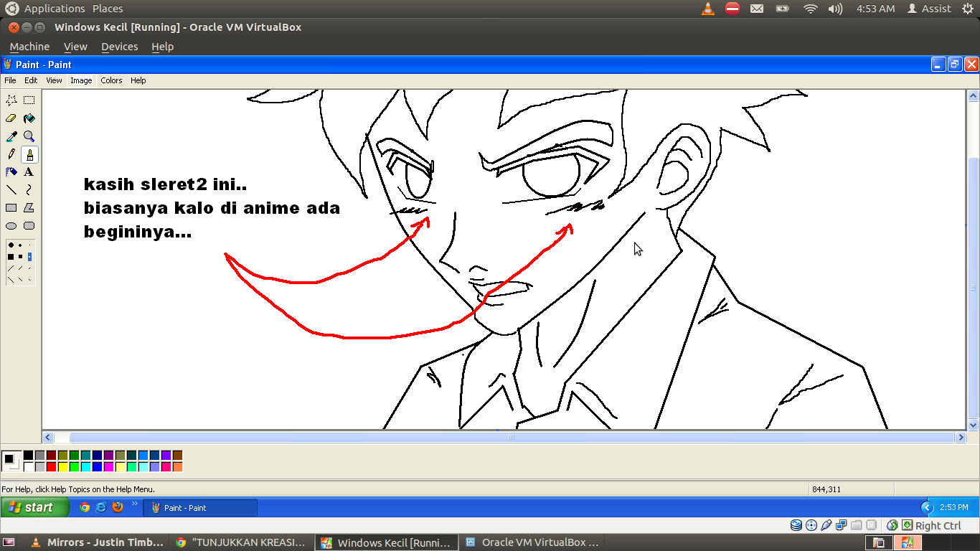This screenshot has height=551, width=980.
Task: Choose the smallest square brush tip
Action: (29, 256)
